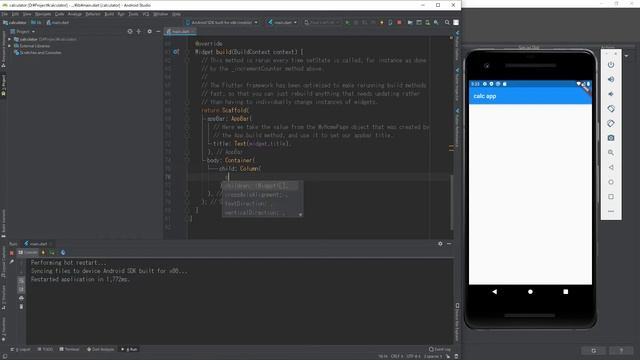The width and height of the screenshot is (640, 360).
Task: Minimize Run panel with minus icon
Action: [449, 244]
